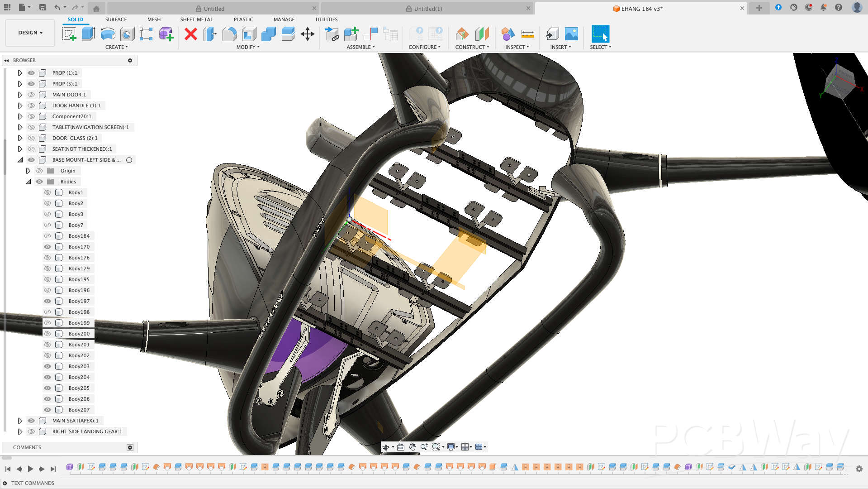Hide Body170 using its eye icon

47,247
